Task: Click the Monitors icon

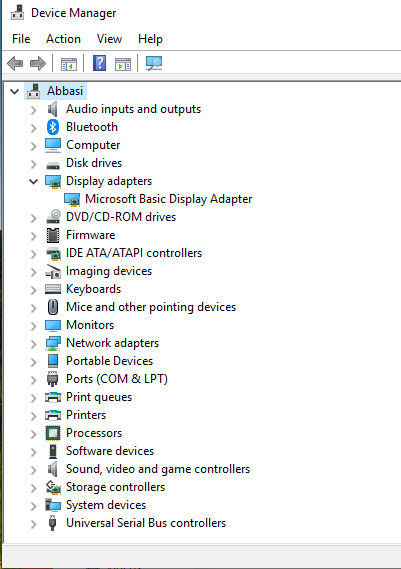Action: [53, 325]
